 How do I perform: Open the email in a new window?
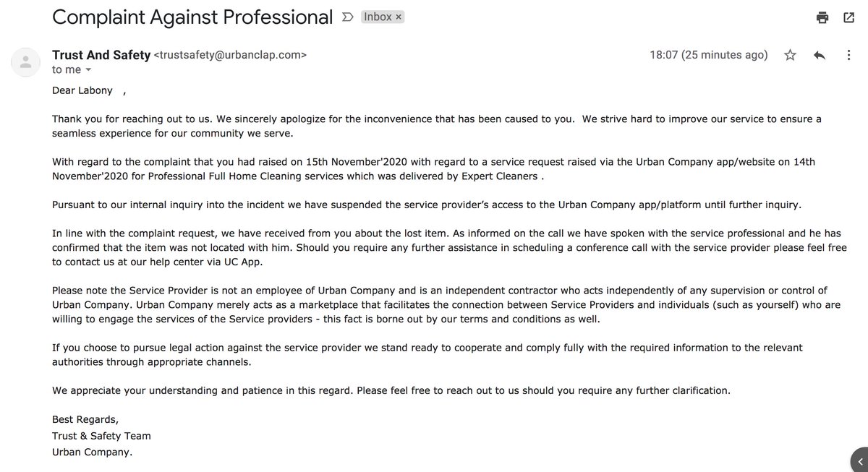[x=848, y=18]
